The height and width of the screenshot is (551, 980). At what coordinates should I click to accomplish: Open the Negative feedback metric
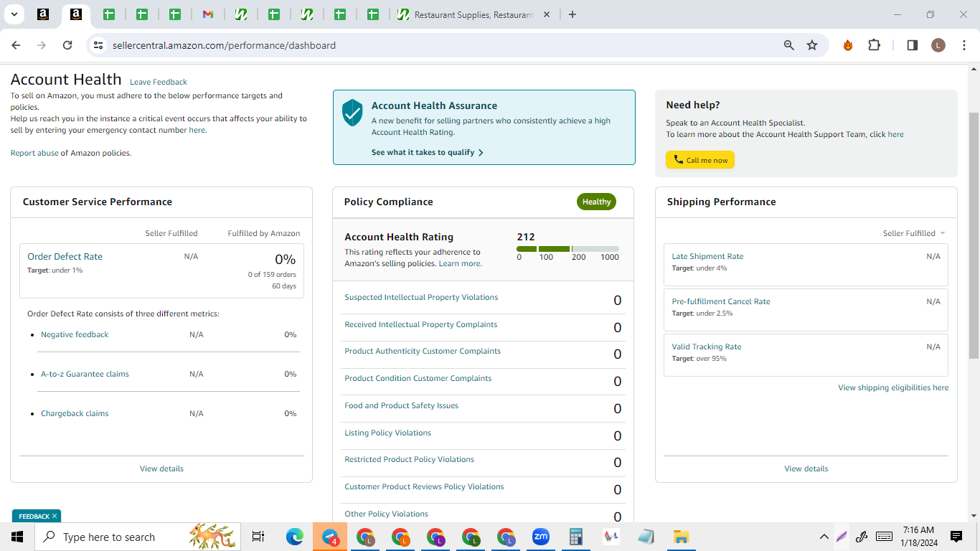tap(75, 334)
